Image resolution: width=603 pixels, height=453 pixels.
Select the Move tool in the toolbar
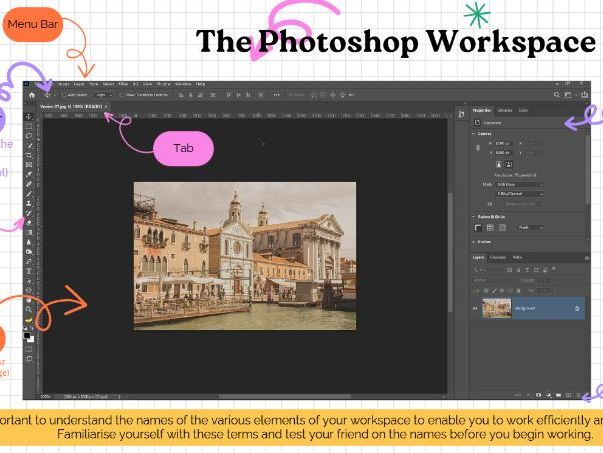tap(29, 117)
